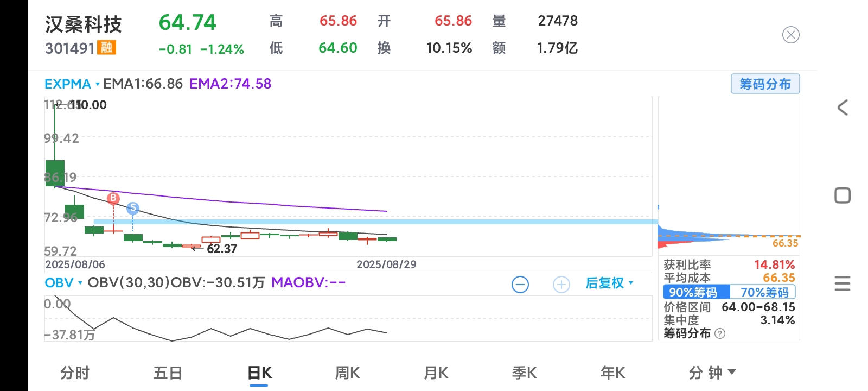Screen dimensions: 868x391
Task: Tap the start date 2025/08/06
Action: pyautogui.click(x=75, y=264)
